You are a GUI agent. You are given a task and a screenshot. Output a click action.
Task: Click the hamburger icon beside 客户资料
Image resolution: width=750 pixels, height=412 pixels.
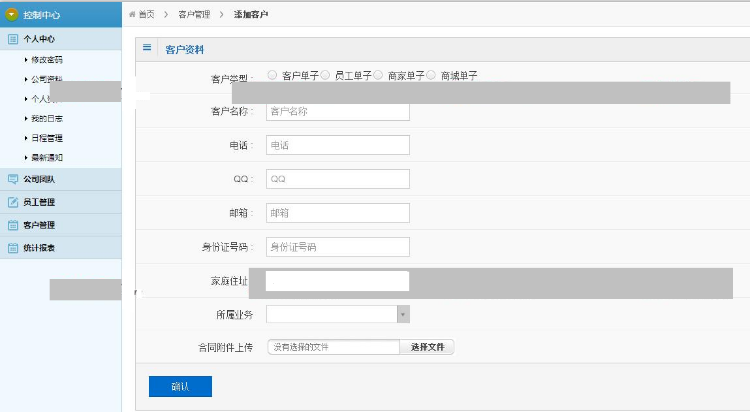click(147, 47)
